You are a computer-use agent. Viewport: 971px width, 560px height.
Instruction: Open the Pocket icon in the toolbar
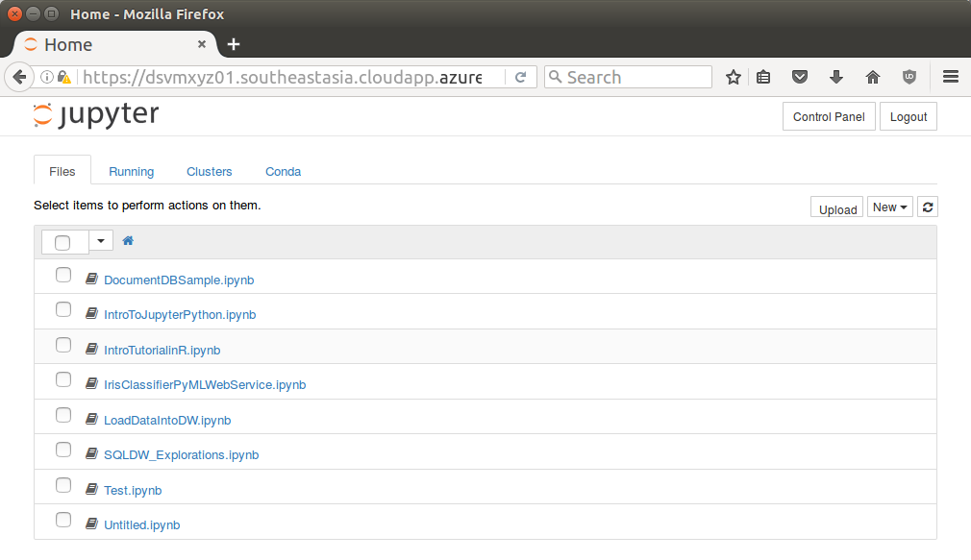tap(799, 78)
